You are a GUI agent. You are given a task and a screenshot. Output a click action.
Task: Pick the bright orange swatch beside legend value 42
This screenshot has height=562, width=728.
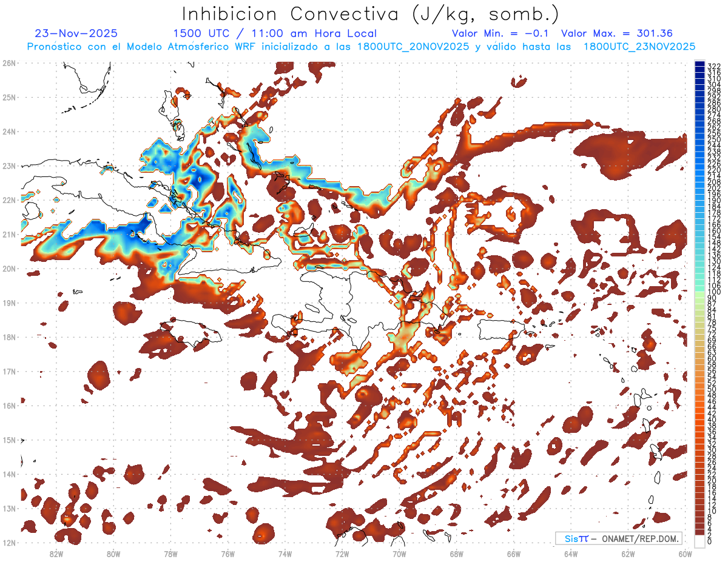point(699,412)
